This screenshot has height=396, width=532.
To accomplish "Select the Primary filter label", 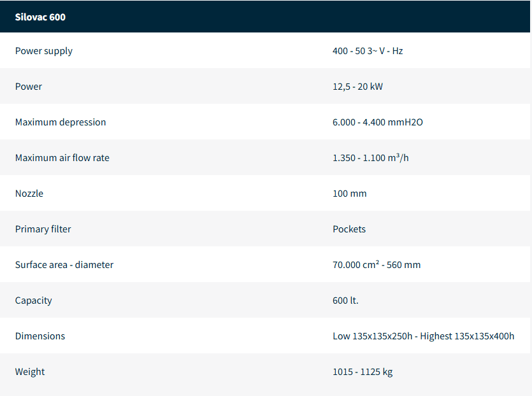I will coord(43,229).
